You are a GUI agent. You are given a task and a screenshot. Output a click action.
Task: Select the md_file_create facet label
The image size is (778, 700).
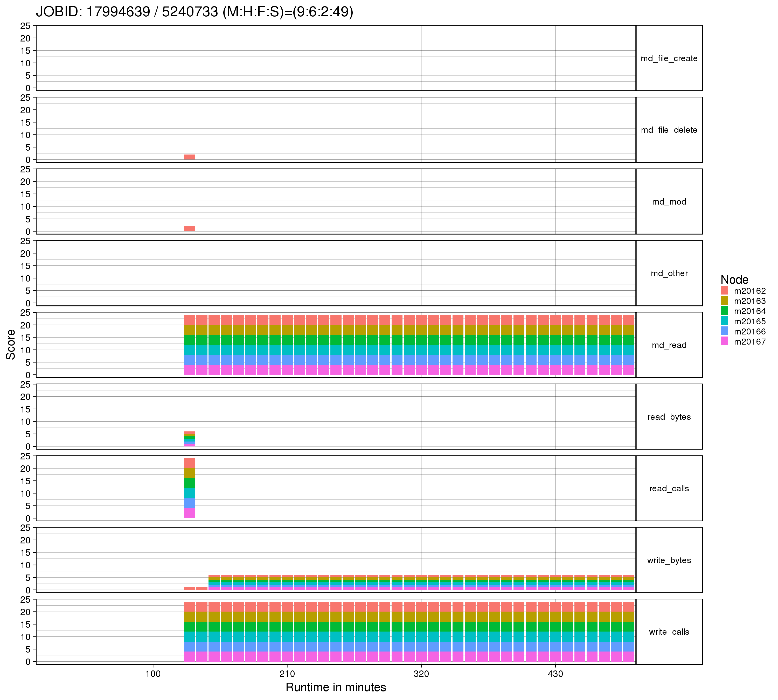tap(669, 58)
